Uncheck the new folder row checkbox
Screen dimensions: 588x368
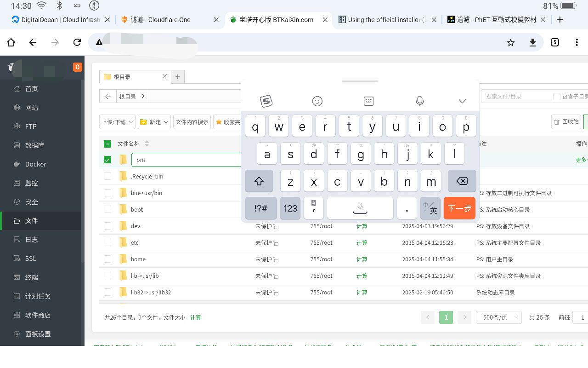[107, 160]
